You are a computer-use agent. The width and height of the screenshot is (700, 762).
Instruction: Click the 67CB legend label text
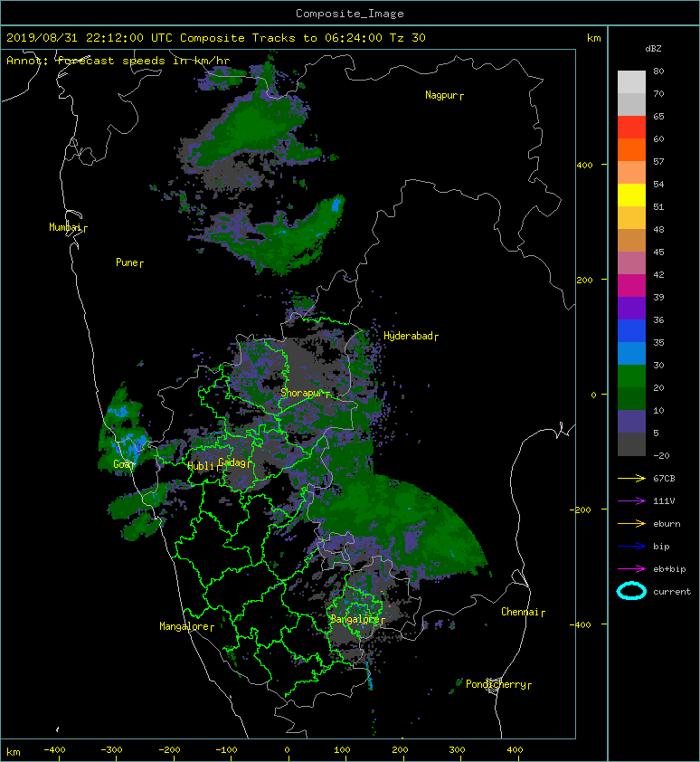pyautogui.click(x=664, y=479)
